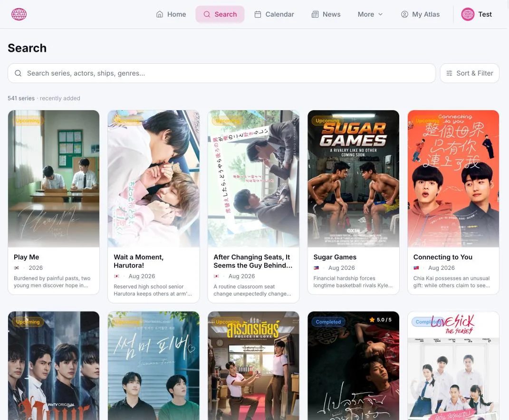The width and height of the screenshot is (509, 420).
Task: Open the Sugar Games poster
Action: click(353, 179)
